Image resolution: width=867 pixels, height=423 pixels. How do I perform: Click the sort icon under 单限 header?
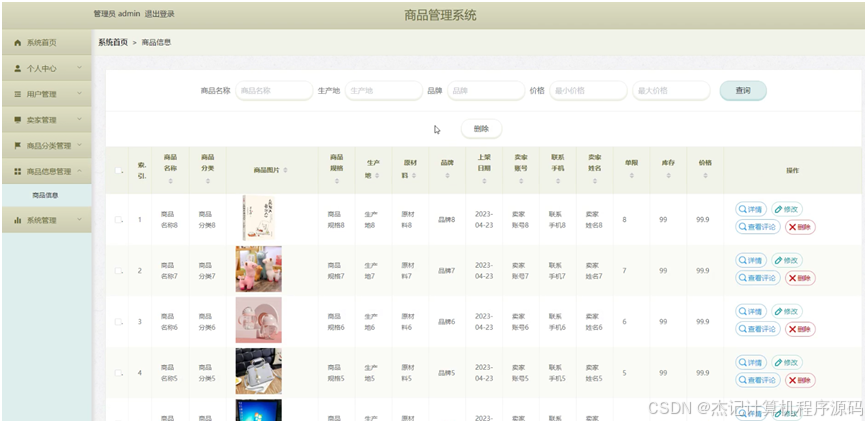631,176
